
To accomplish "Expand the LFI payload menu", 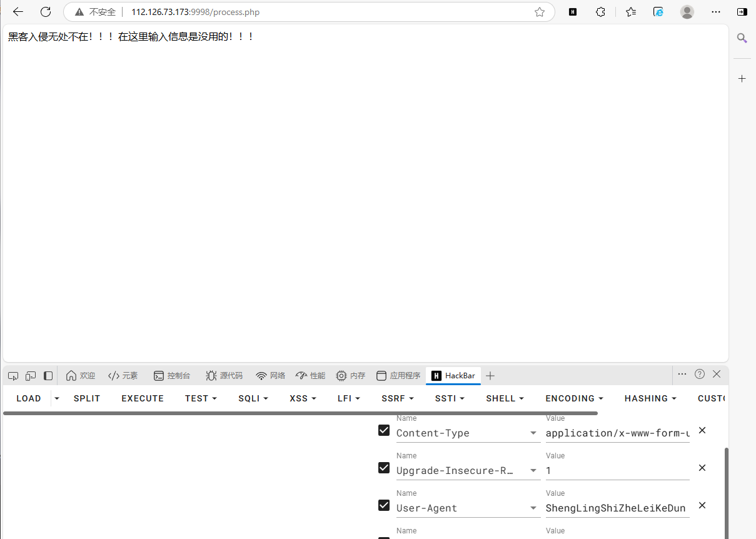I will click(x=349, y=398).
